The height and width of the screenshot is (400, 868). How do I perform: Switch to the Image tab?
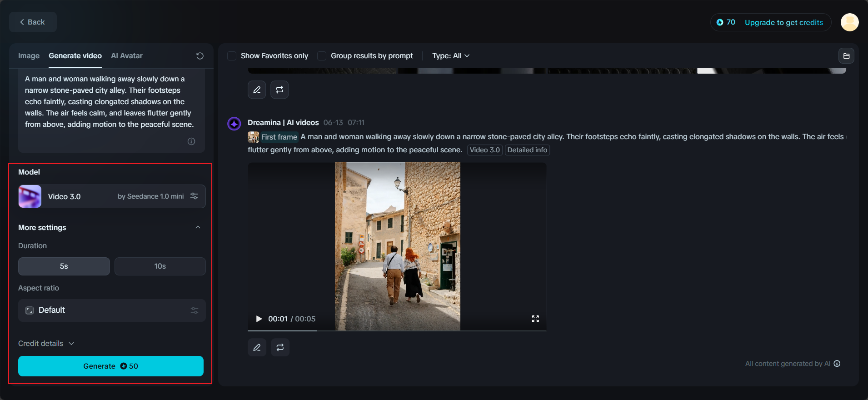coord(29,56)
